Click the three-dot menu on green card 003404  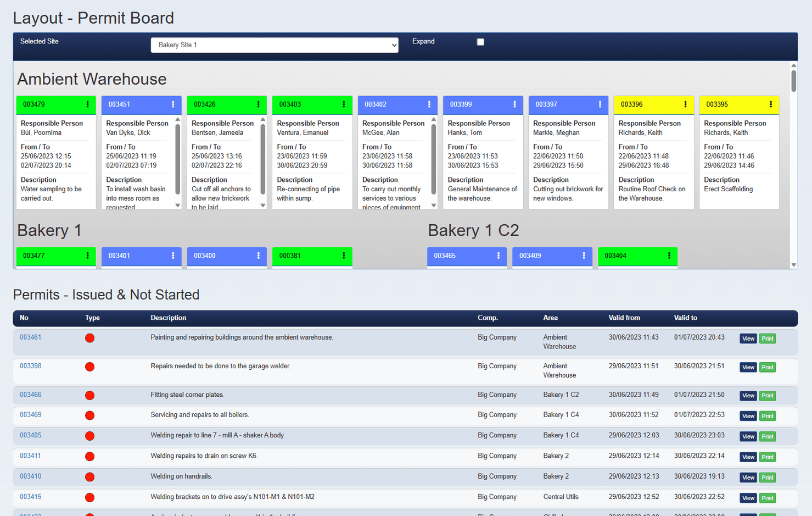click(670, 256)
